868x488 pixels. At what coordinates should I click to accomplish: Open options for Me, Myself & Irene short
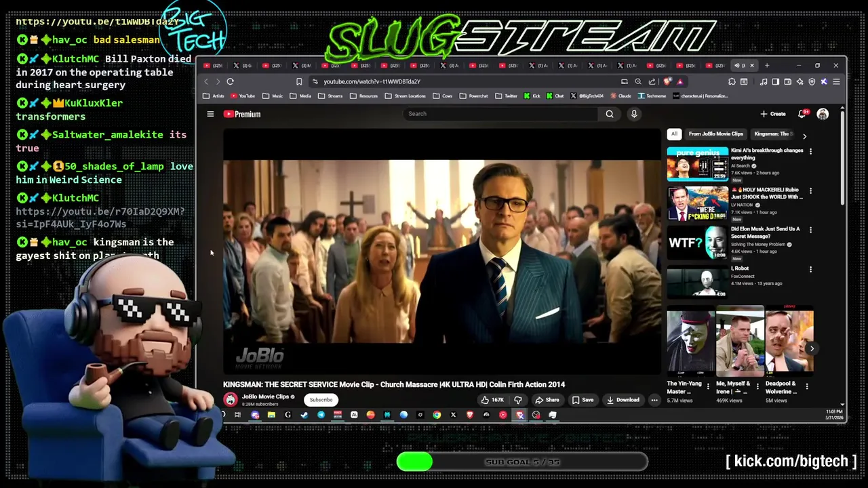pyautogui.click(x=757, y=387)
